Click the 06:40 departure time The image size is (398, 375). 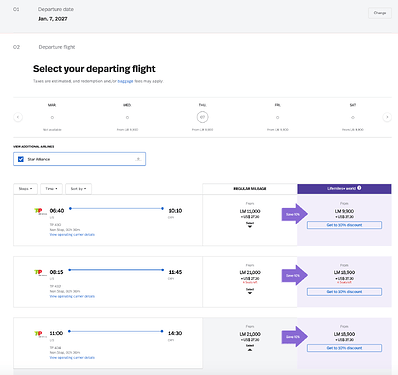pyautogui.click(x=57, y=211)
